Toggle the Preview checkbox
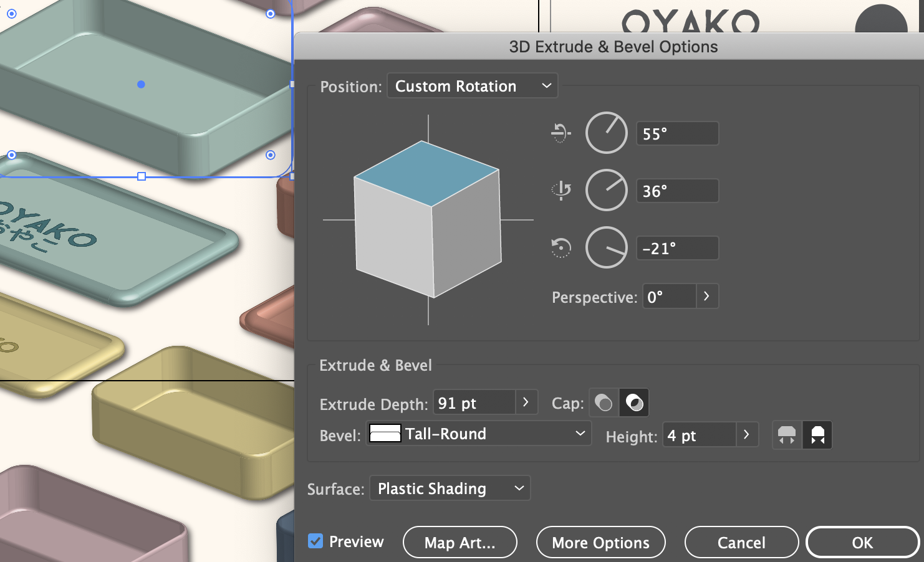This screenshot has height=562, width=924. (315, 541)
